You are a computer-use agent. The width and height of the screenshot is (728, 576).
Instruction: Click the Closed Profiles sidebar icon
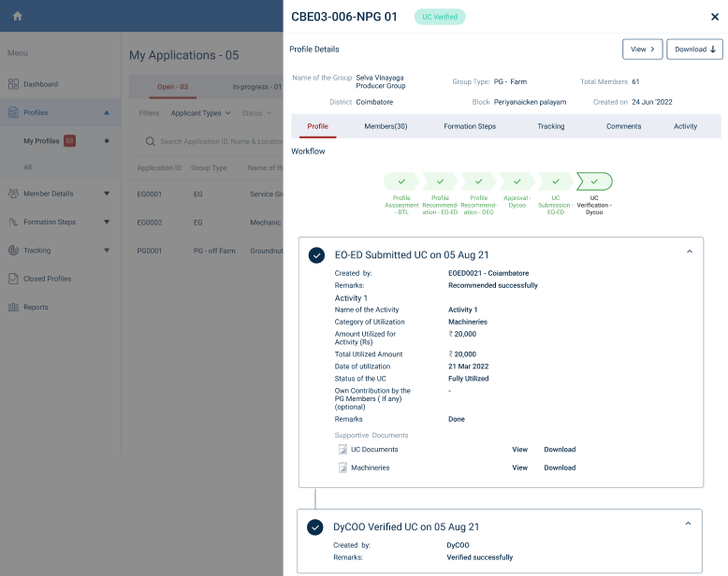14,279
